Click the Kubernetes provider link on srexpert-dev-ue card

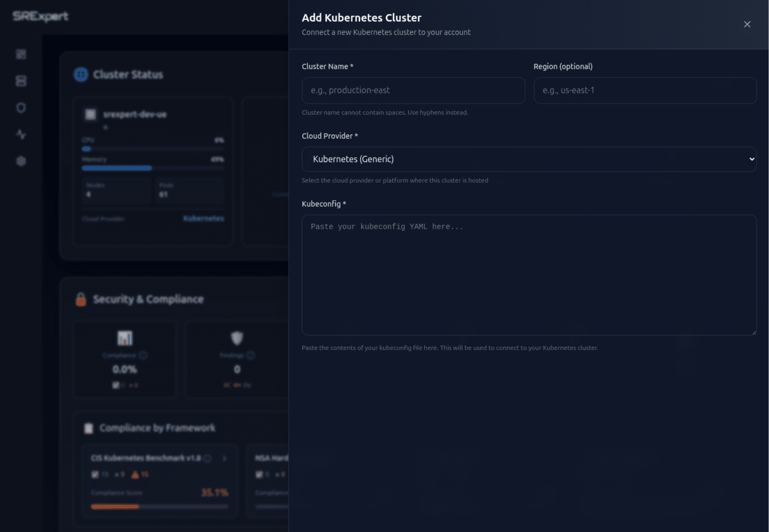[x=203, y=219]
